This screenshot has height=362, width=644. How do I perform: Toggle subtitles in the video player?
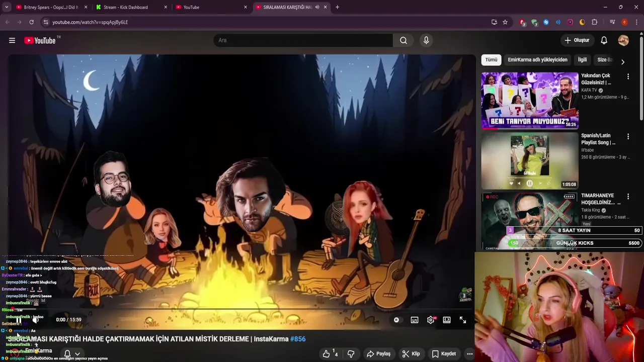[x=415, y=320]
